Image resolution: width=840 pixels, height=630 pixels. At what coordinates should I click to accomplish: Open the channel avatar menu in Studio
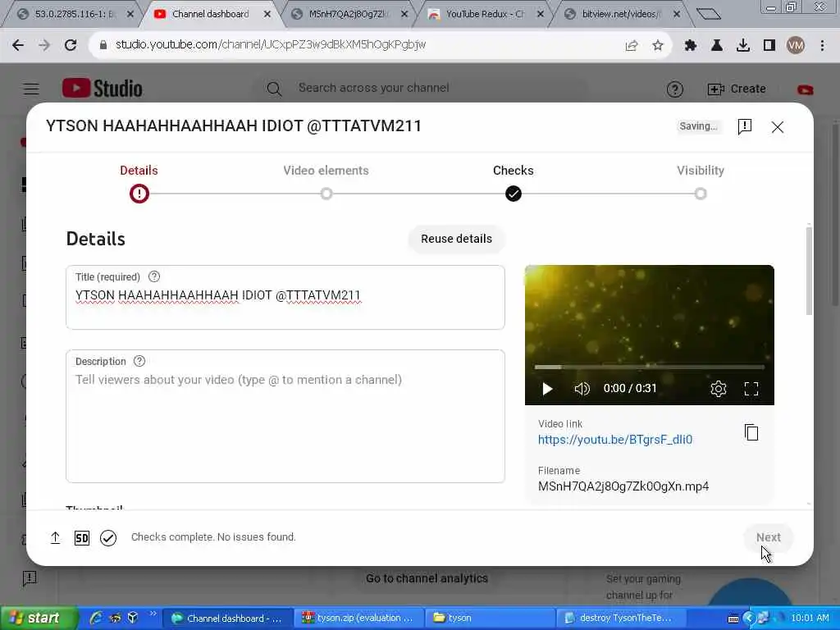805,89
